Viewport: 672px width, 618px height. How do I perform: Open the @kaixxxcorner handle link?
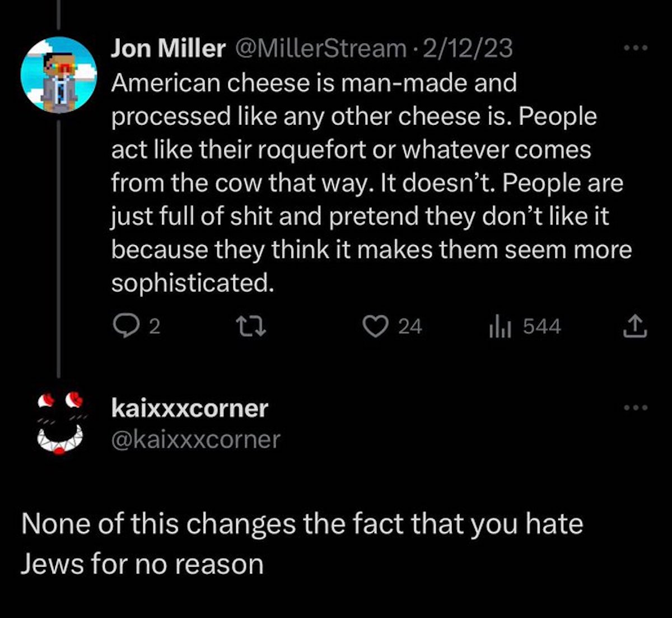pos(195,439)
